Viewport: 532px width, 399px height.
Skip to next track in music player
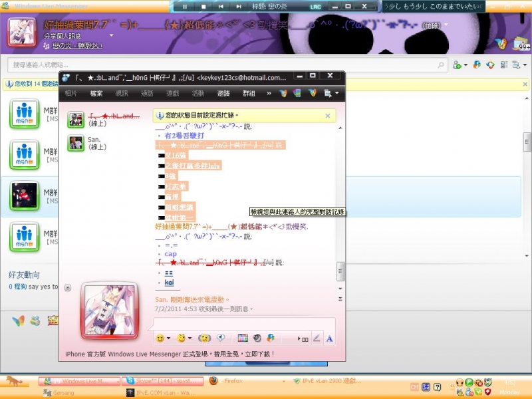[239, 6]
